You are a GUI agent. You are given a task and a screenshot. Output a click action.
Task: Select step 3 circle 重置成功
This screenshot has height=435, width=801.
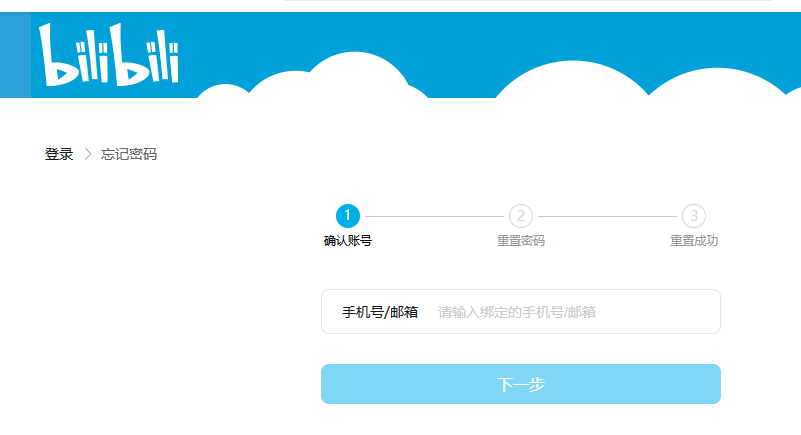coord(694,216)
